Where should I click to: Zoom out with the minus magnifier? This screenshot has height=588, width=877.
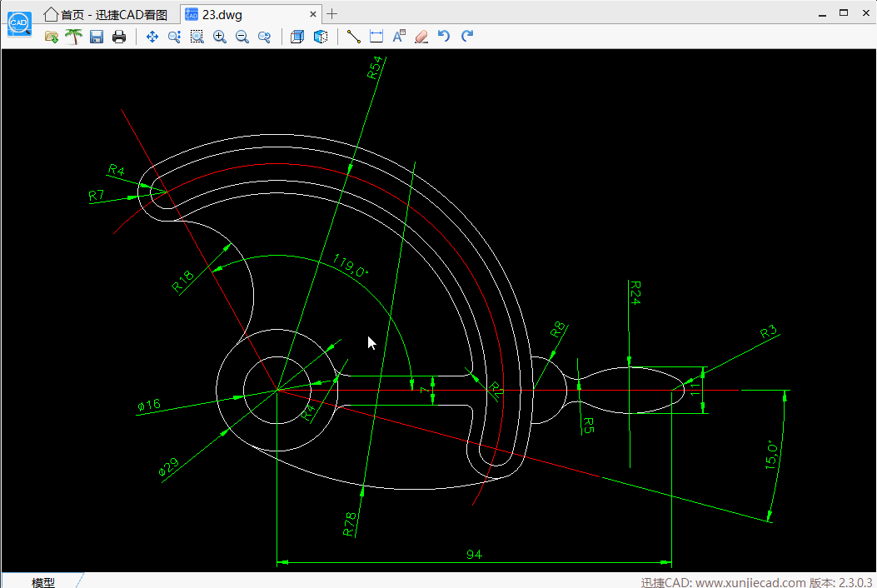tap(242, 37)
